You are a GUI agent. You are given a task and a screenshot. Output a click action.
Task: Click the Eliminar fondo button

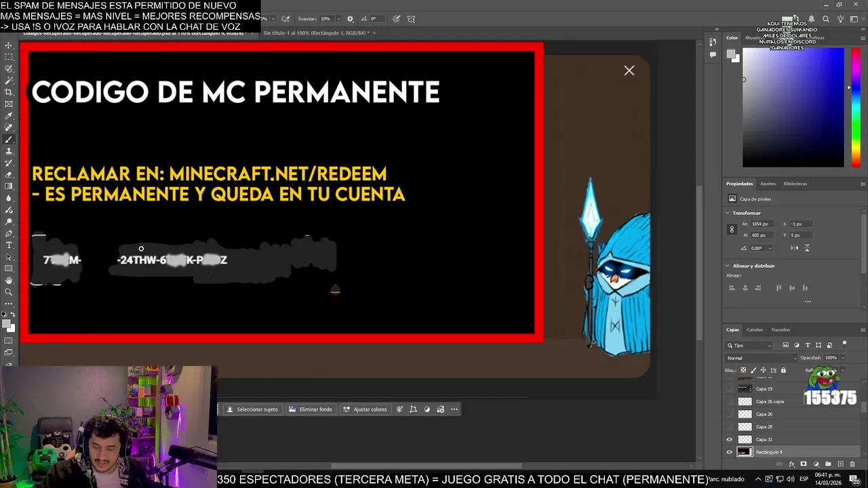311,409
